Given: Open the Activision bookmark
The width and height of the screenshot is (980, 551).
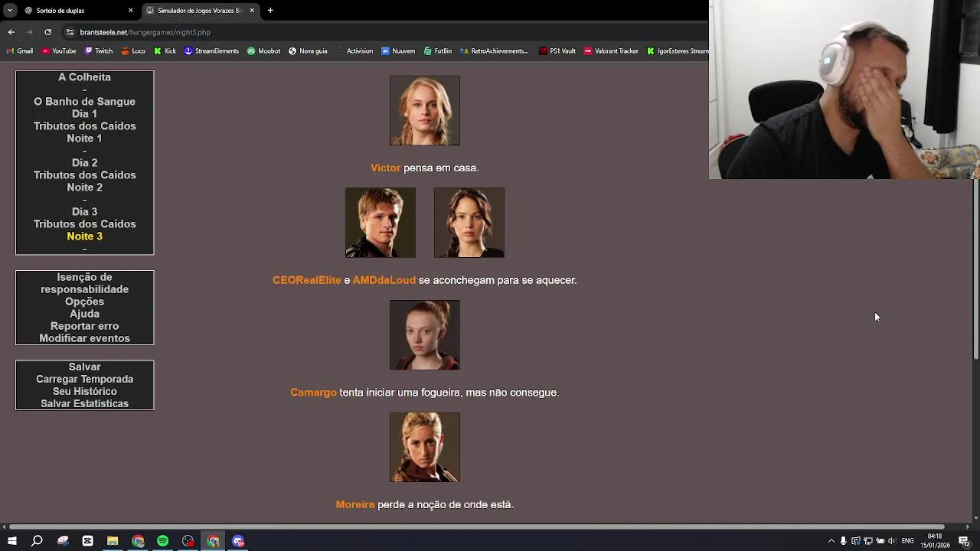Looking at the screenshot, I should [354, 51].
